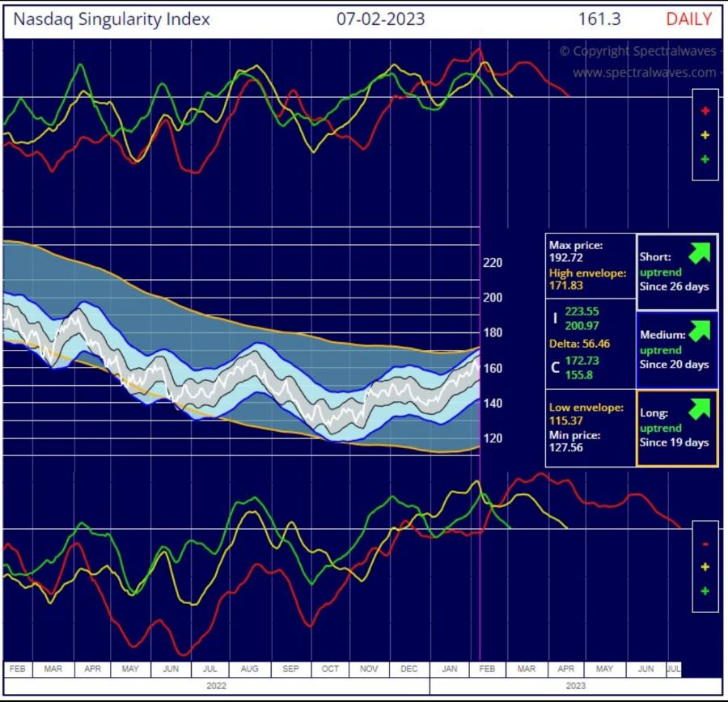The image size is (728, 702).
Task: Click the AUG month on the time axis
Action: tap(249, 669)
